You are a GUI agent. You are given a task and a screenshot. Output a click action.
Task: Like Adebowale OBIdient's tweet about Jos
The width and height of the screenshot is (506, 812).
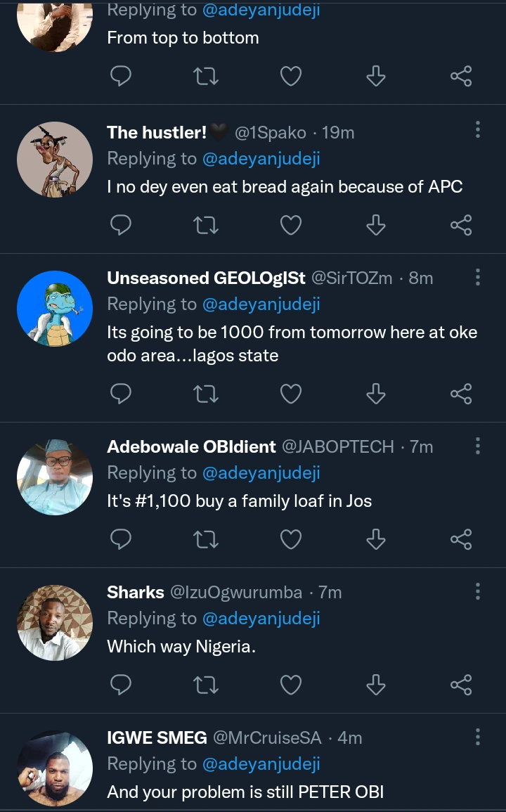291,539
